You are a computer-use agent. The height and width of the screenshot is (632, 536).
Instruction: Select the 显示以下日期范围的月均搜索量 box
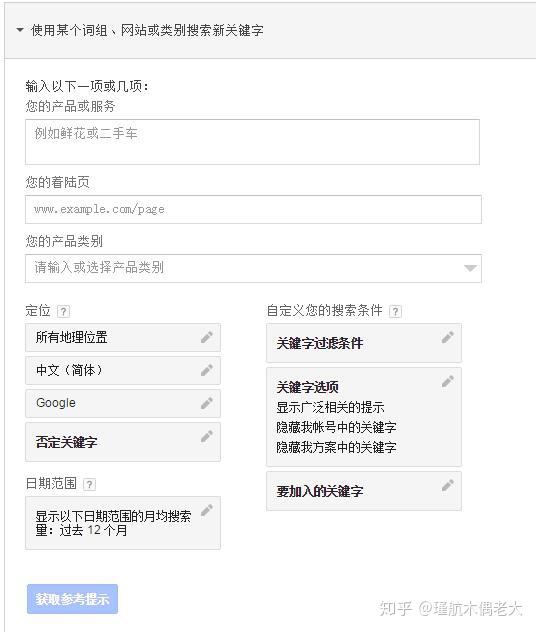123,523
